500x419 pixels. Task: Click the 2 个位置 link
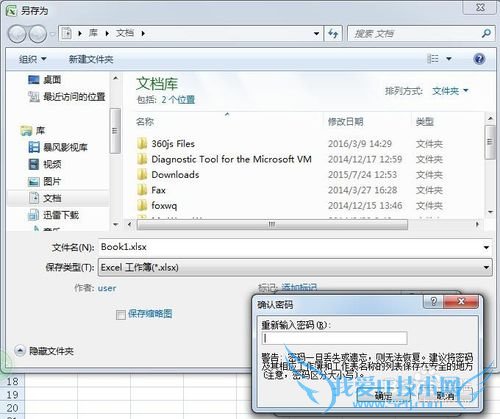(x=178, y=99)
